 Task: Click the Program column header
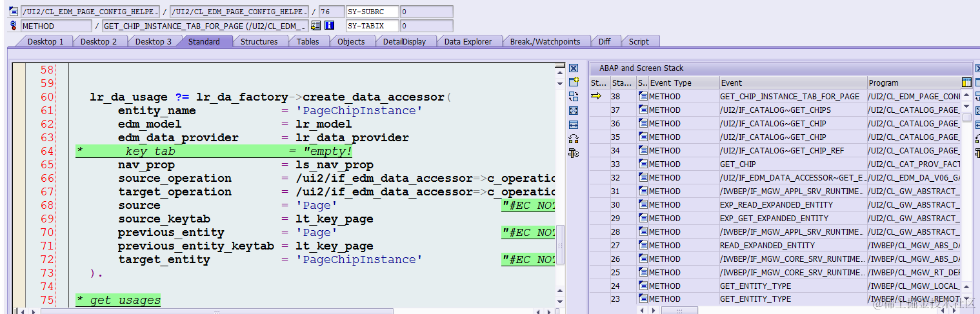coord(914,83)
